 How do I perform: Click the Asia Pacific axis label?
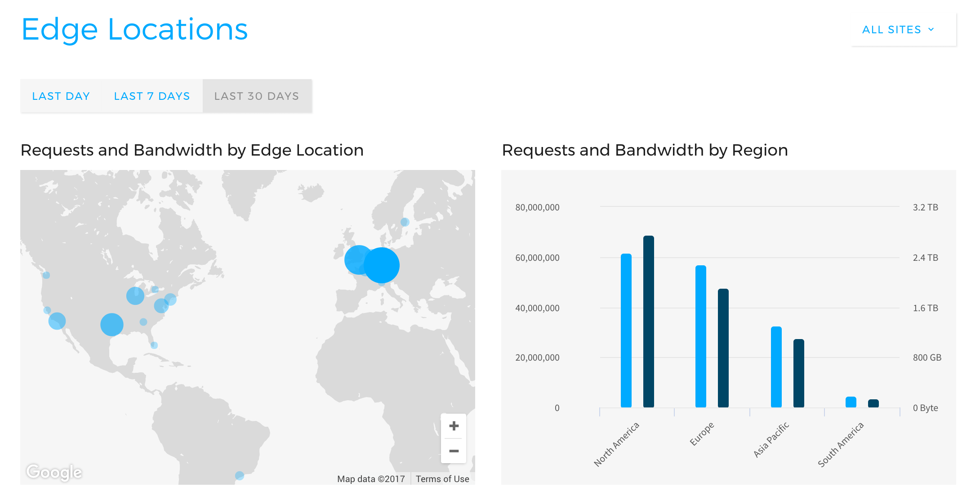(771, 440)
